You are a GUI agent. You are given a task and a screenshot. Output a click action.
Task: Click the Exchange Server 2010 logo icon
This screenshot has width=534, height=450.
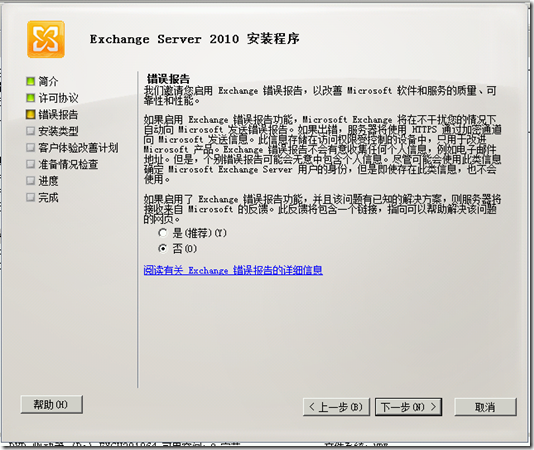pyautogui.click(x=46, y=39)
